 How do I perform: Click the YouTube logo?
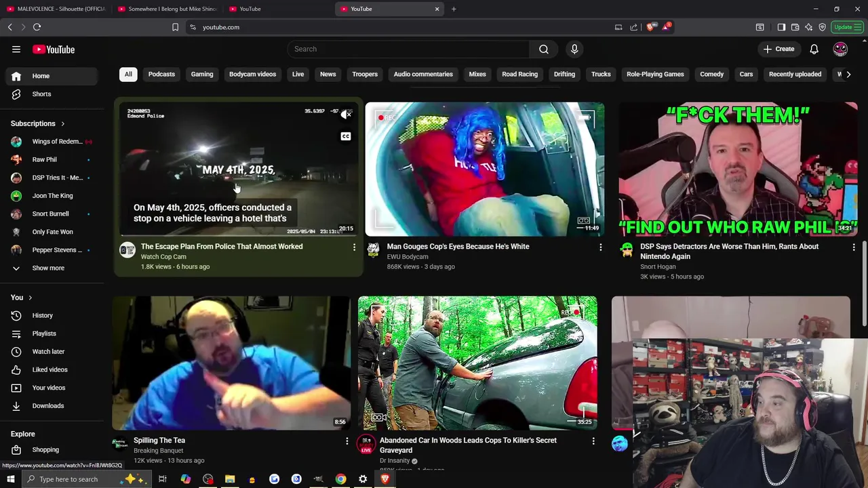(54, 49)
